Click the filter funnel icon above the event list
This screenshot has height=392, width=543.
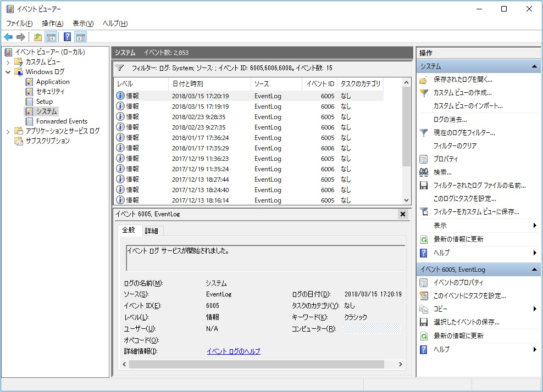[x=120, y=68]
